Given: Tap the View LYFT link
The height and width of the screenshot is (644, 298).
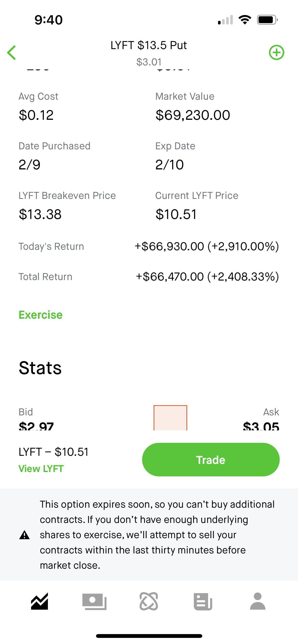Looking at the screenshot, I should tap(41, 469).
